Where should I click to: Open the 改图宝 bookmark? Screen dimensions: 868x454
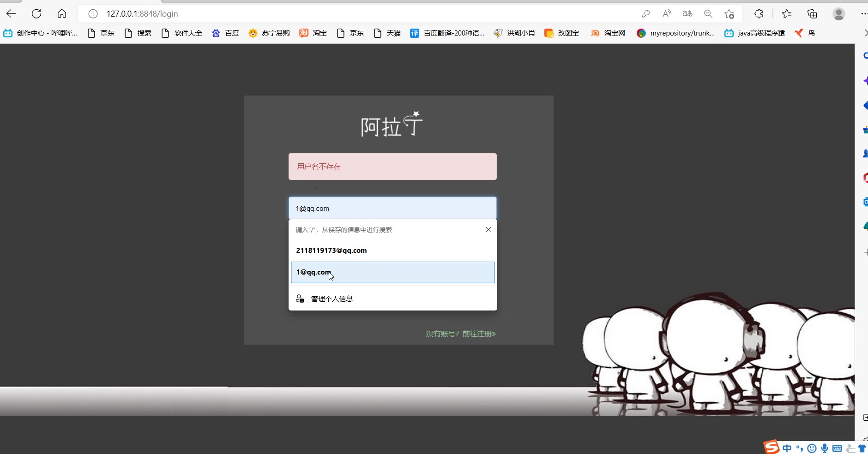(x=562, y=33)
